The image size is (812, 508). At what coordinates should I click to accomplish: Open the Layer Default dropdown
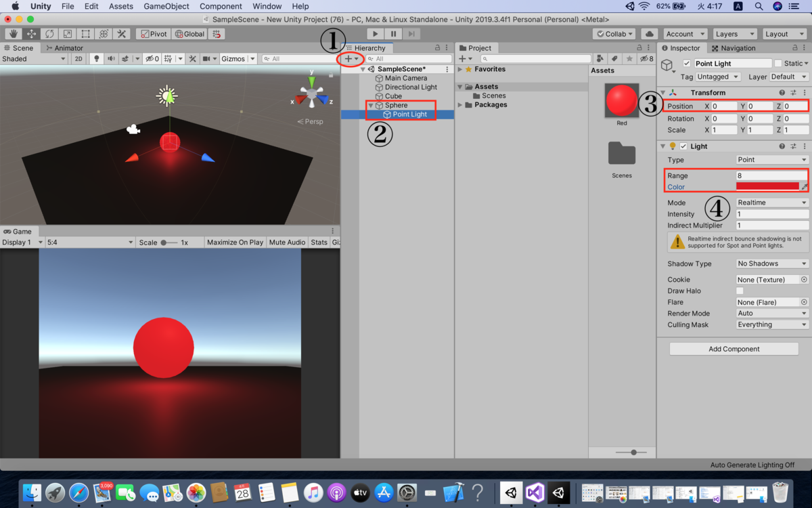pyautogui.click(x=789, y=77)
